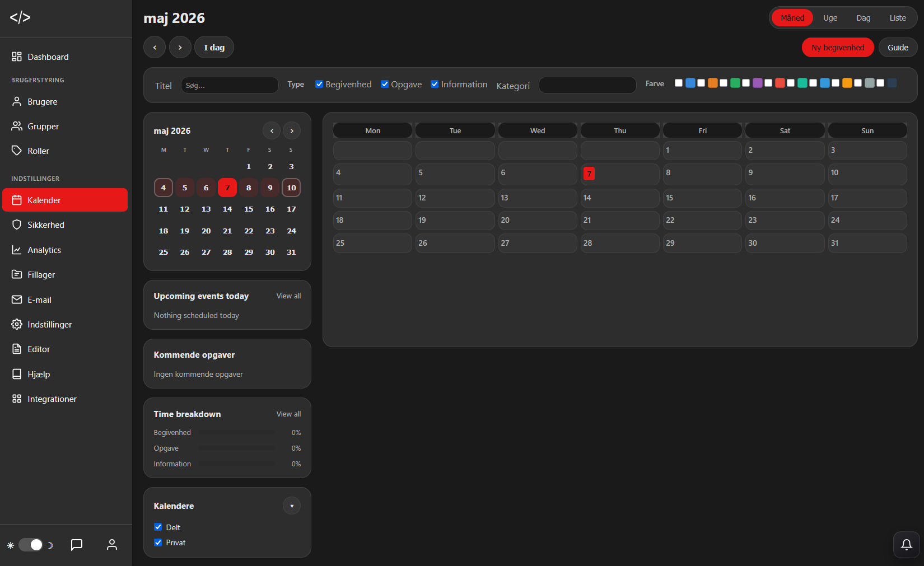Go to next month next to I dag

point(180,47)
